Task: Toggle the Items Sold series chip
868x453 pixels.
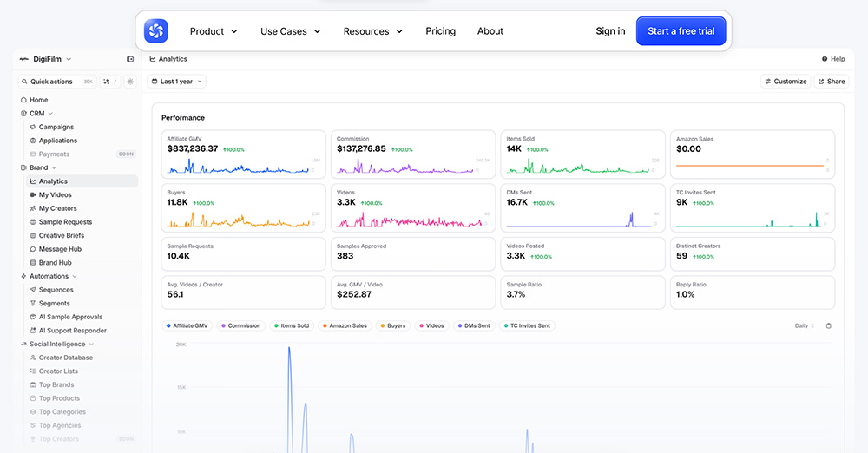Action: click(291, 325)
